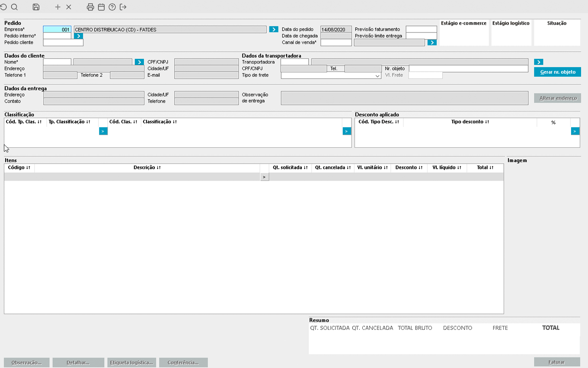Click the exit icon in toolbar
The image size is (588, 368).
[x=123, y=7]
